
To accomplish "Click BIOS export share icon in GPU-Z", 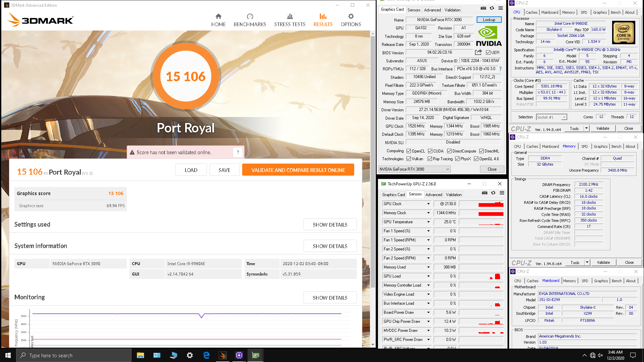I will pos(478,52).
